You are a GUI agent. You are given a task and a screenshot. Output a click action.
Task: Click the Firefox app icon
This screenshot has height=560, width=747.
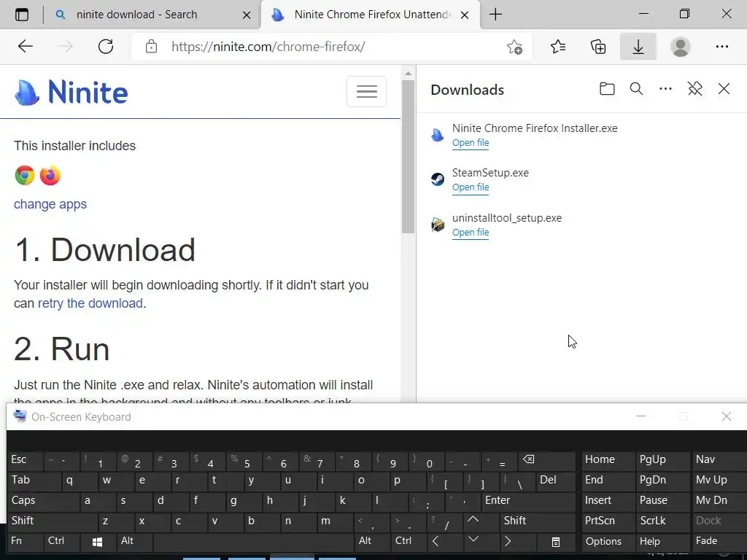tap(50, 175)
